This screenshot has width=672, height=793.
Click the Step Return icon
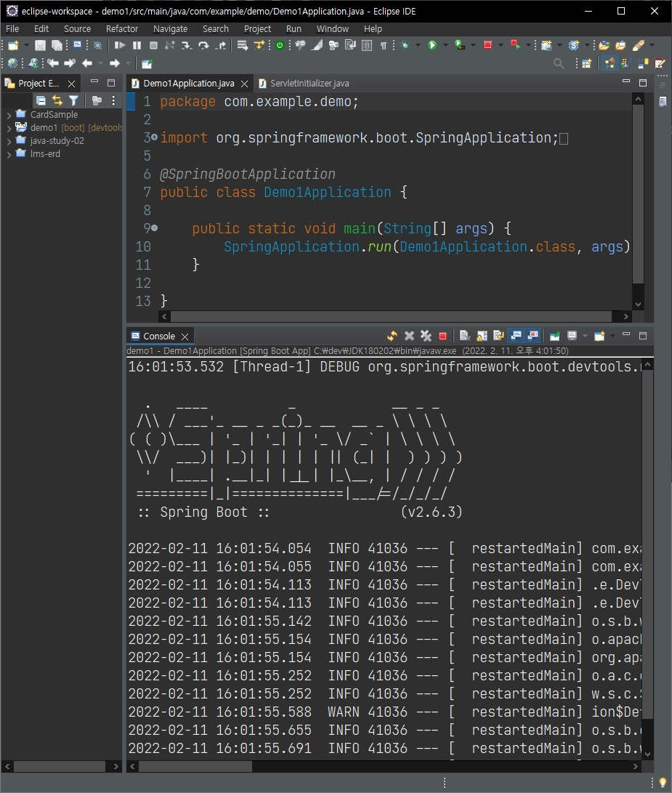tap(221, 46)
